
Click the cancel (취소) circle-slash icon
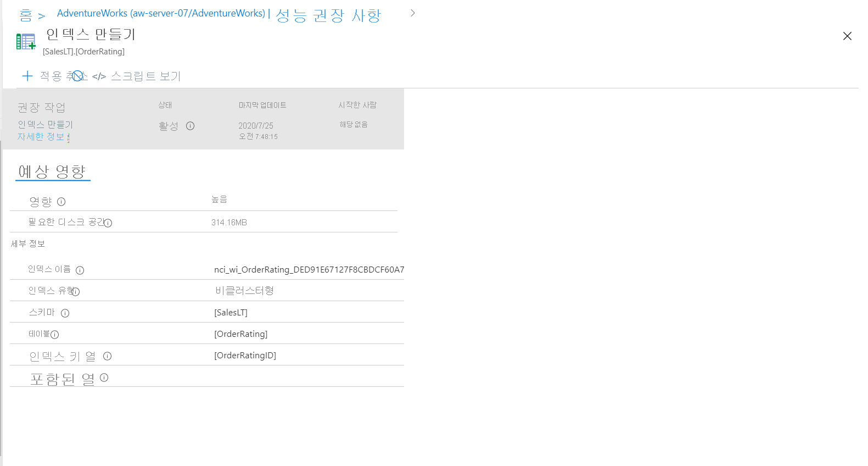(78, 76)
